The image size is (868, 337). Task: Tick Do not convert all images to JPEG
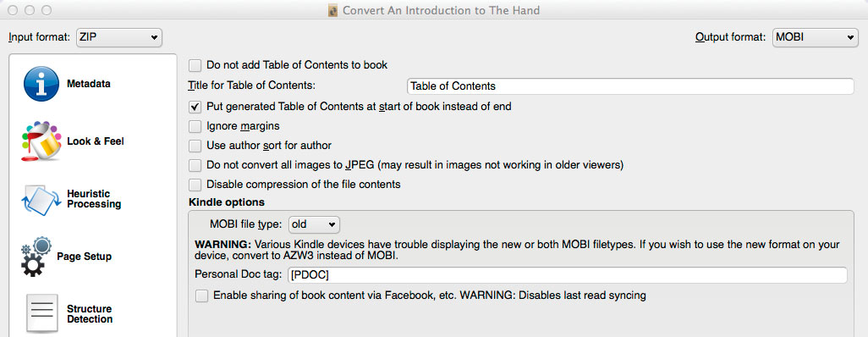(195, 165)
